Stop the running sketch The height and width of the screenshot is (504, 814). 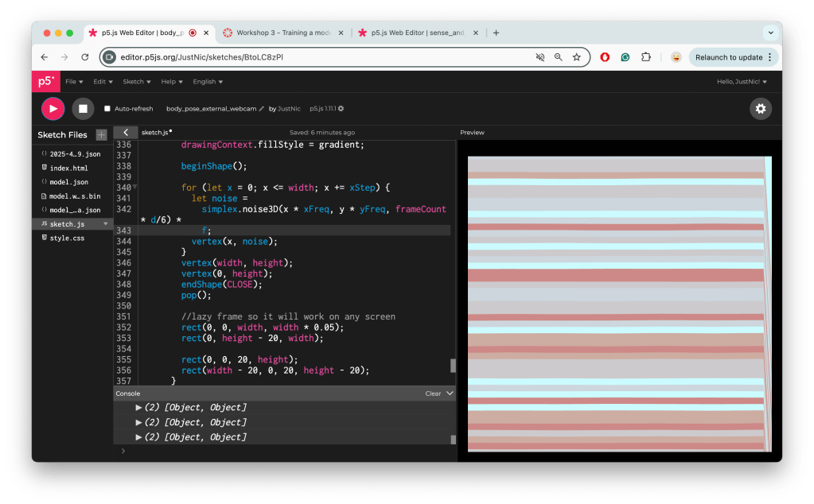pyautogui.click(x=83, y=108)
